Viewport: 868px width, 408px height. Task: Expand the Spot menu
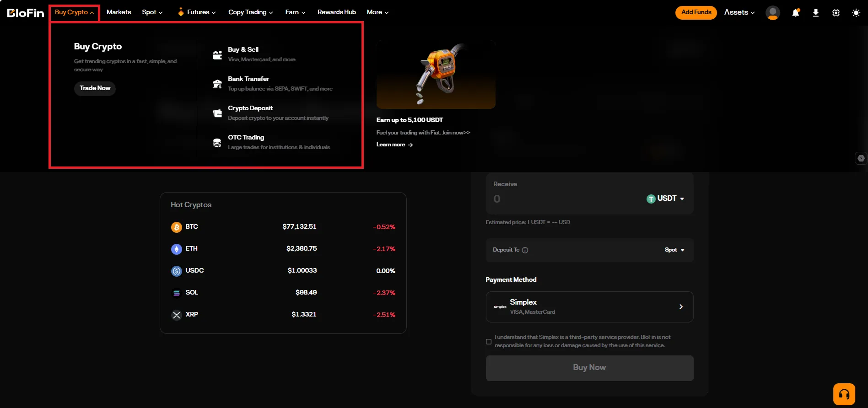(152, 12)
